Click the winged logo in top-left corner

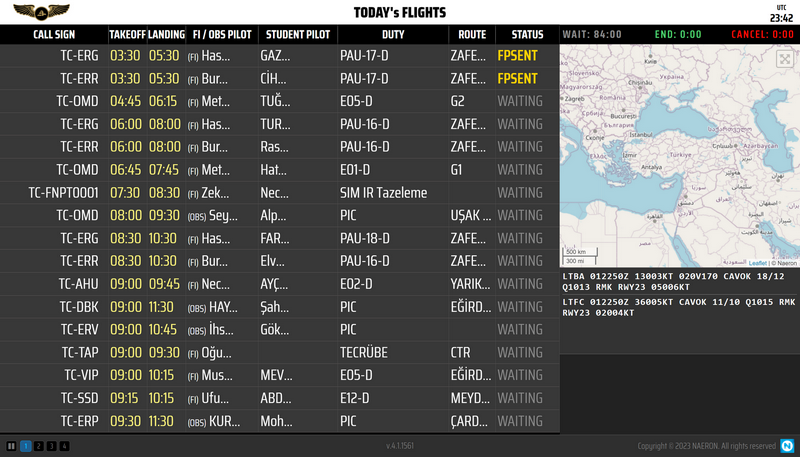[x=28, y=12]
